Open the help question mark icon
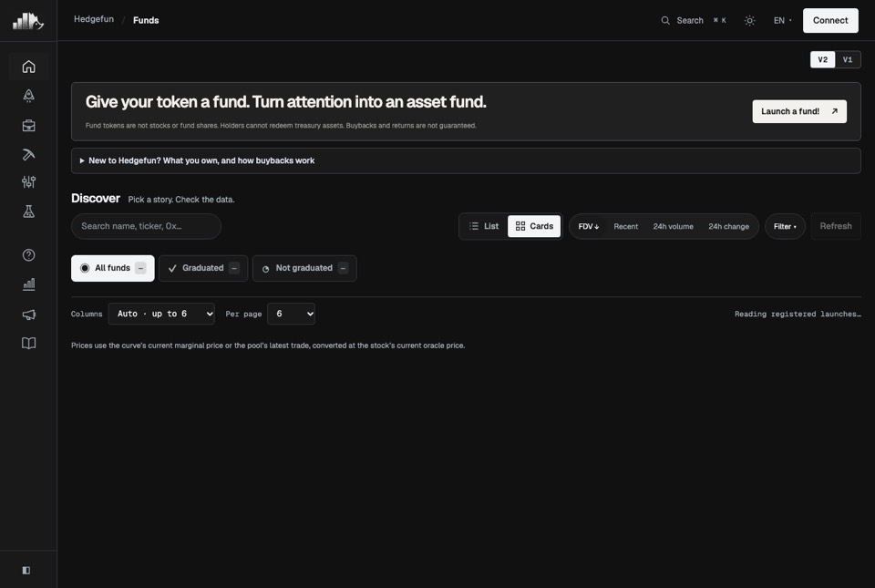Viewport: 875px width, 588px height. [x=28, y=255]
